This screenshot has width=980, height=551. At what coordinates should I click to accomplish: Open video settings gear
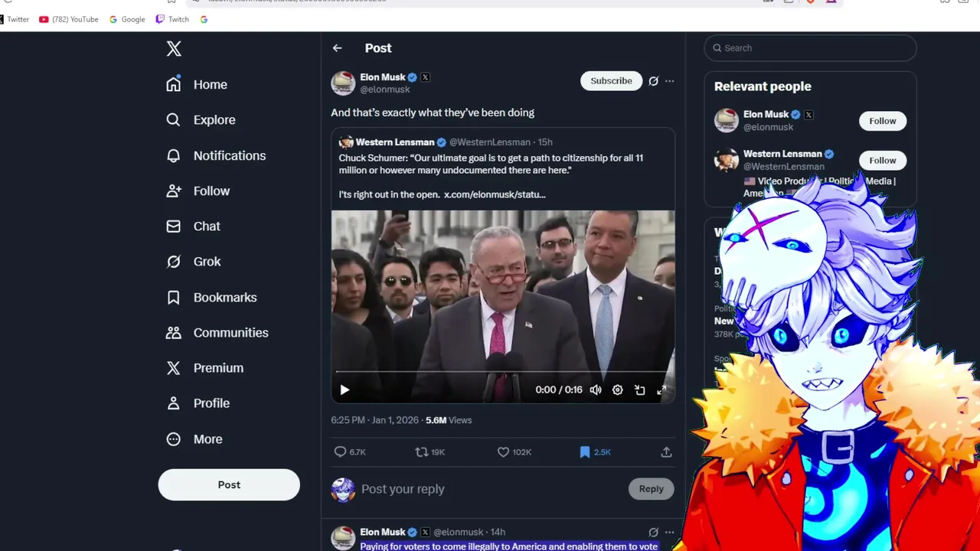(618, 390)
